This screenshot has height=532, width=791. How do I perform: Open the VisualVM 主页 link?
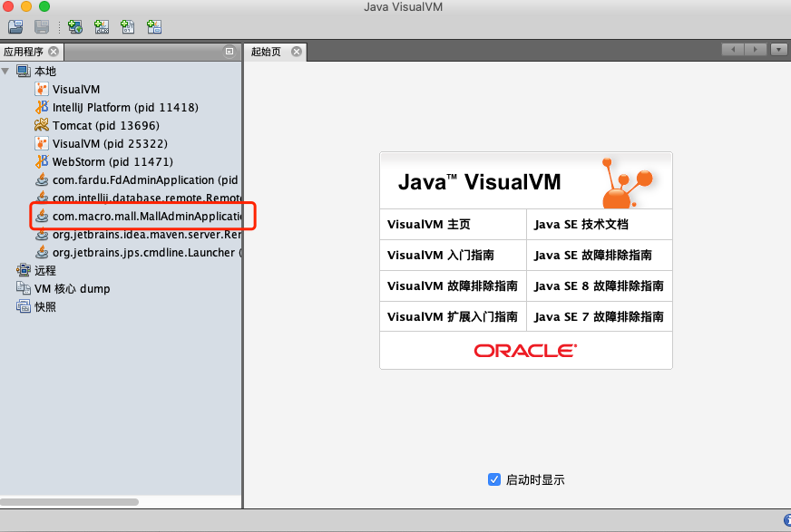click(x=429, y=224)
